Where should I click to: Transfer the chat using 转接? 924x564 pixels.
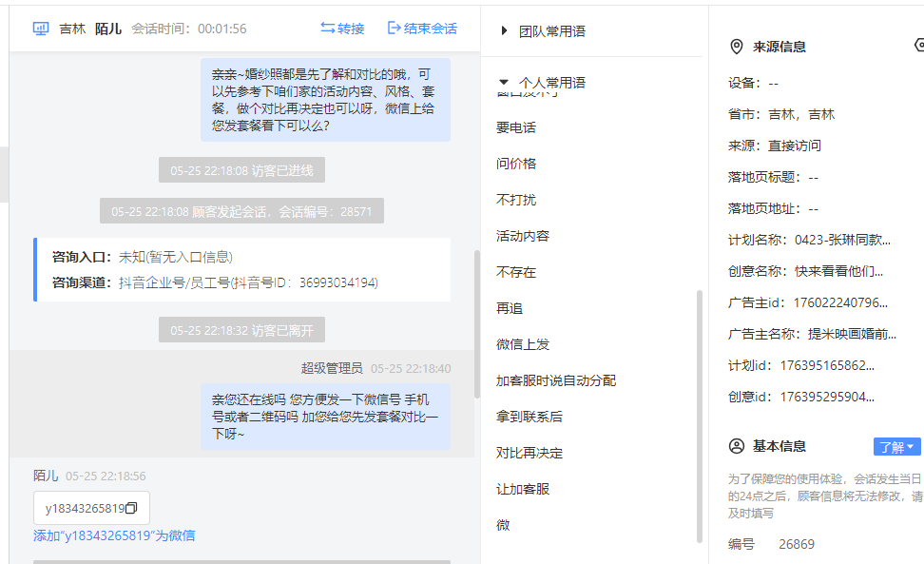tap(342, 29)
